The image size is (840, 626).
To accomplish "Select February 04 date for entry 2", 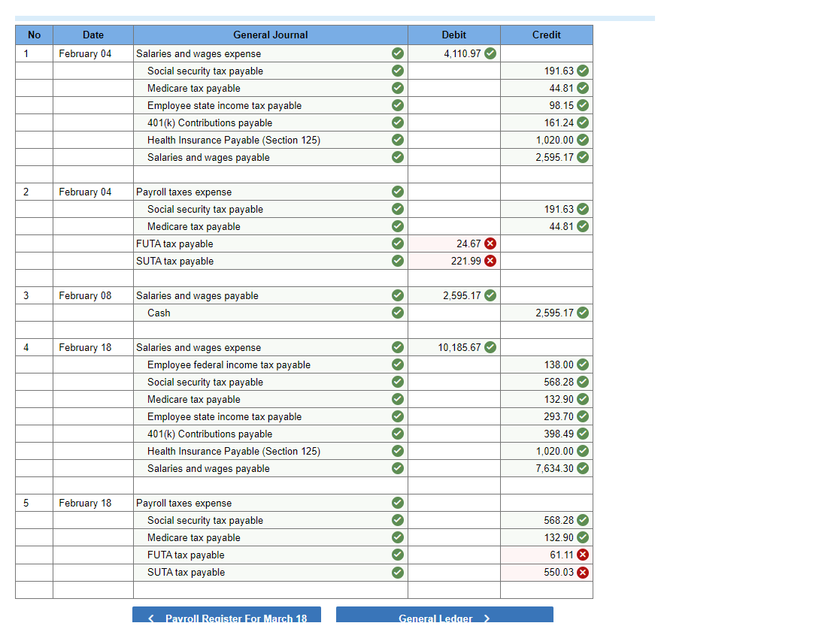I will pyautogui.click(x=85, y=192).
